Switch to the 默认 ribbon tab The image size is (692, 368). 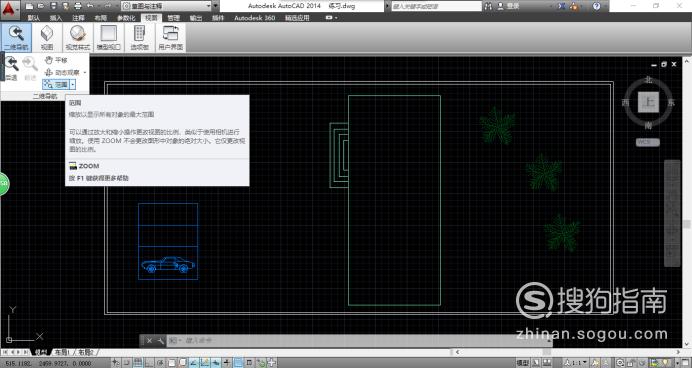tap(34, 18)
